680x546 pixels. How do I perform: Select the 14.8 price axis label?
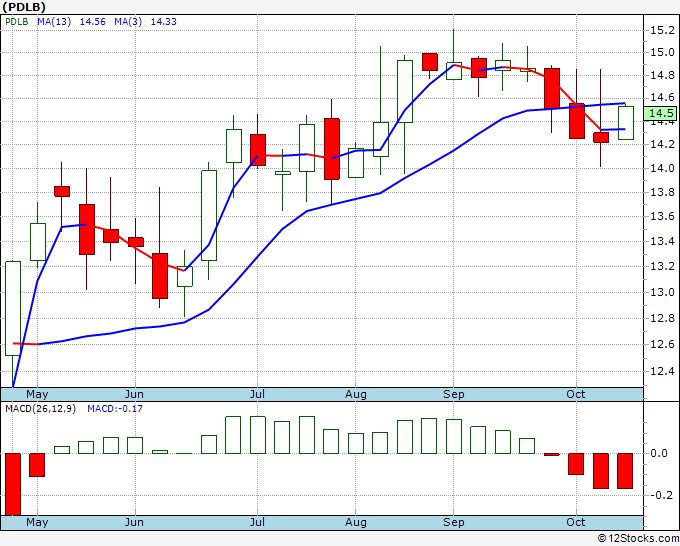tap(662, 75)
